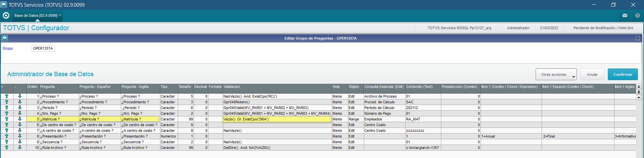
Task: Move the ¿Matrícula ? row down
Action: pyautogui.click(x=20, y=119)
